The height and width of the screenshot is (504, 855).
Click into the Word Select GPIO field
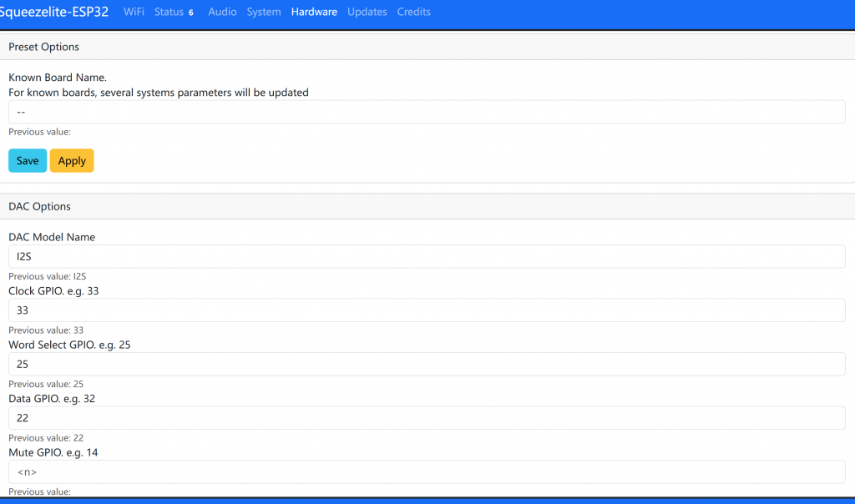pyautogui.click(x=427, y=364)
